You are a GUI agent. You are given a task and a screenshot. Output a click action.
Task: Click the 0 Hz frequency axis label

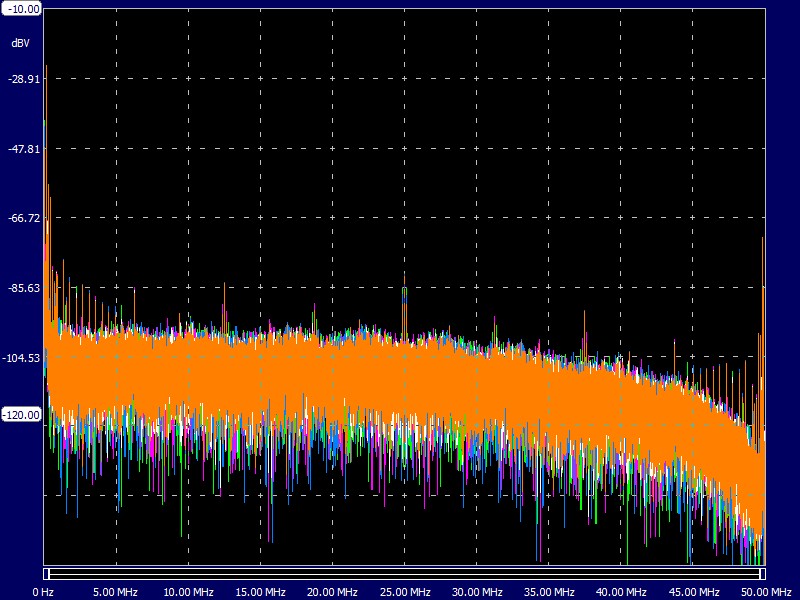[43, 592]
